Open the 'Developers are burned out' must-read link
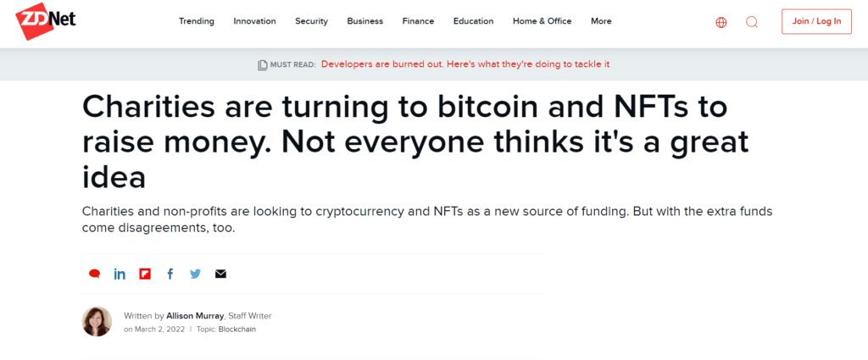The image size is (868, 360). click(465, 64)
